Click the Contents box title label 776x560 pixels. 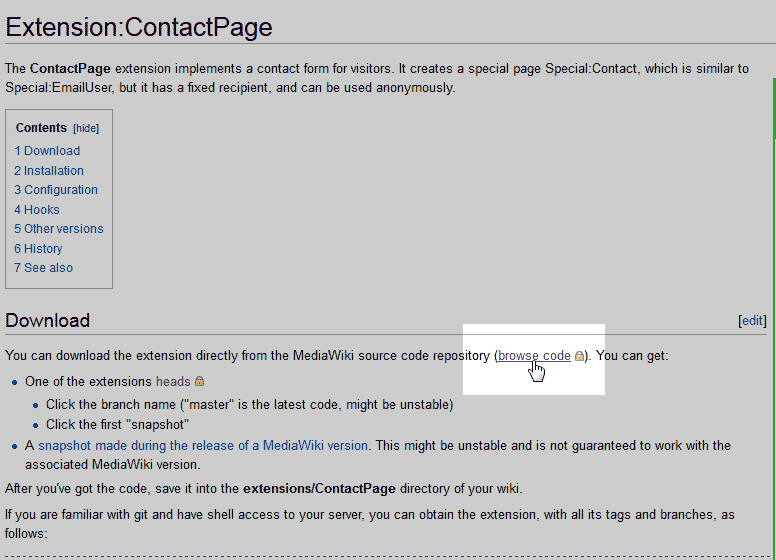[x=41, y=128]
